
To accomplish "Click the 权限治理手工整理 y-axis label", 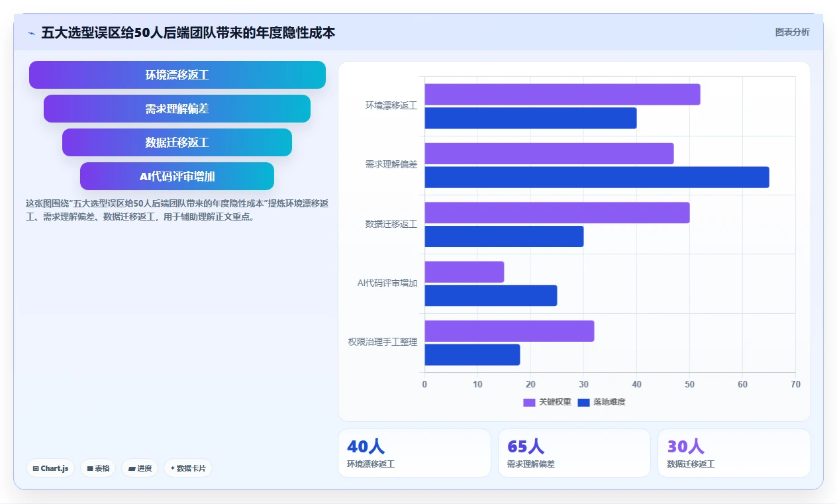I will coord(383,342).
